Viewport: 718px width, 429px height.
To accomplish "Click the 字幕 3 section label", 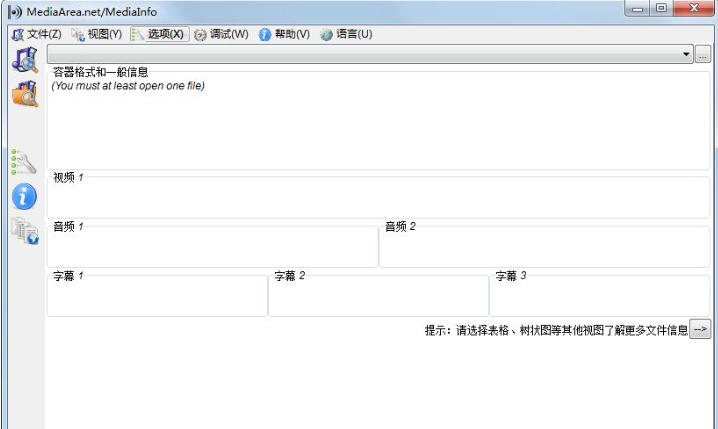I will coord(511,276).
